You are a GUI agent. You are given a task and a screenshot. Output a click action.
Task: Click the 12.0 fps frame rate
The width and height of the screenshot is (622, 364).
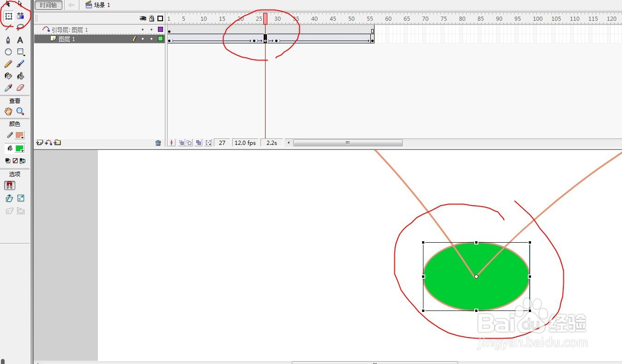click(x=245, y=143)
